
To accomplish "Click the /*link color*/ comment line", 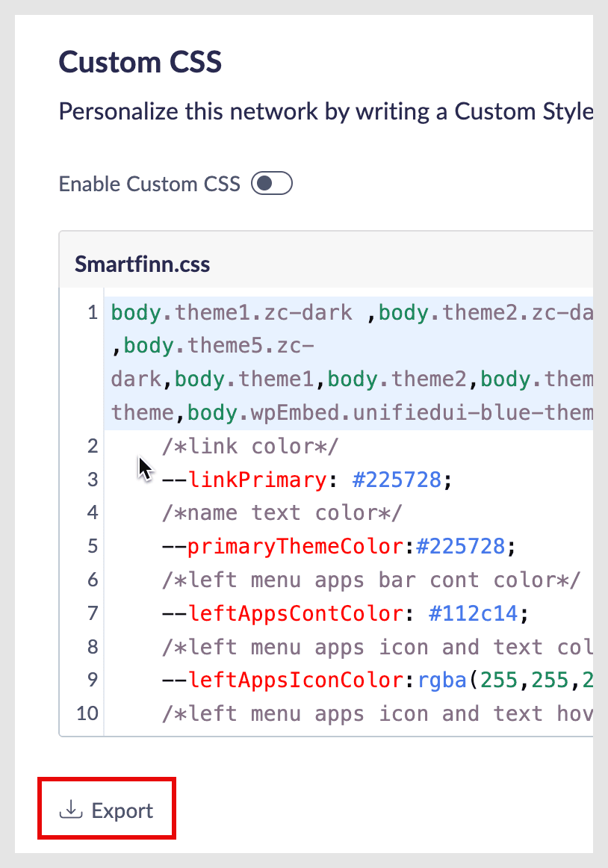I will tap(249, 446).
